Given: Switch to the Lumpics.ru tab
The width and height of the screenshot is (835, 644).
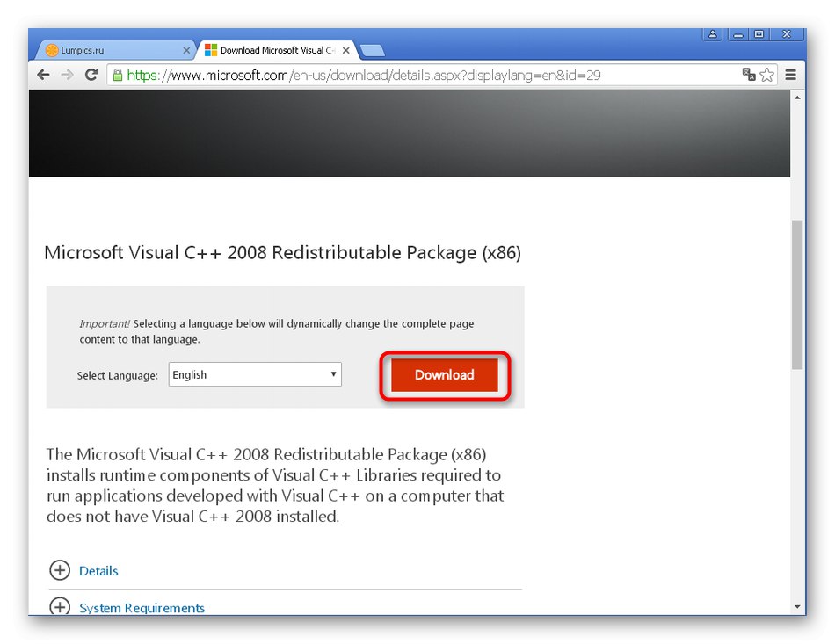Looking at the screenshot, I should [114, 50].
